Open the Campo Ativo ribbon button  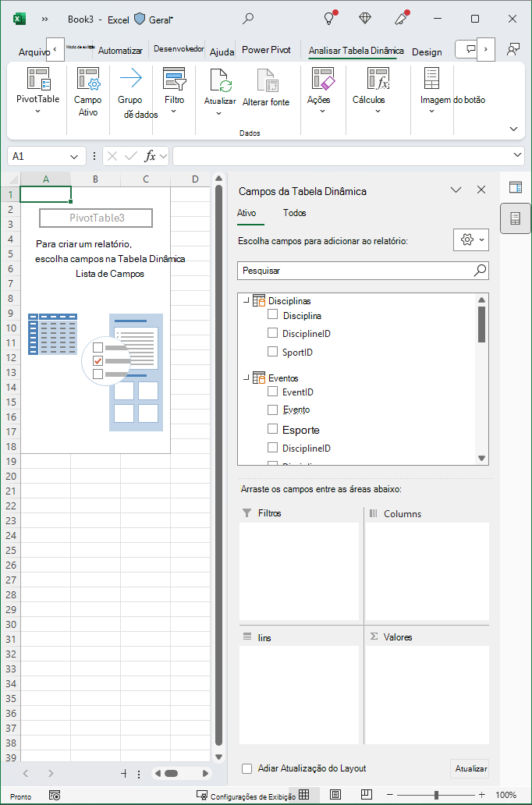pyautogui.click(x=88, y=92)
